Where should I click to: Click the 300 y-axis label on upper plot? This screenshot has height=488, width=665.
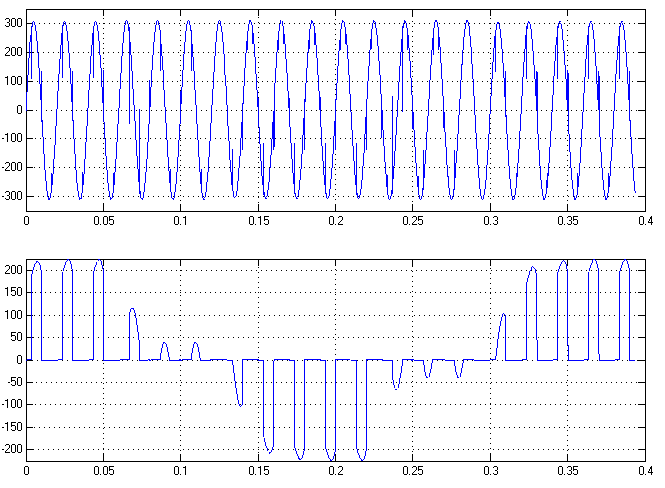[14, 23]
